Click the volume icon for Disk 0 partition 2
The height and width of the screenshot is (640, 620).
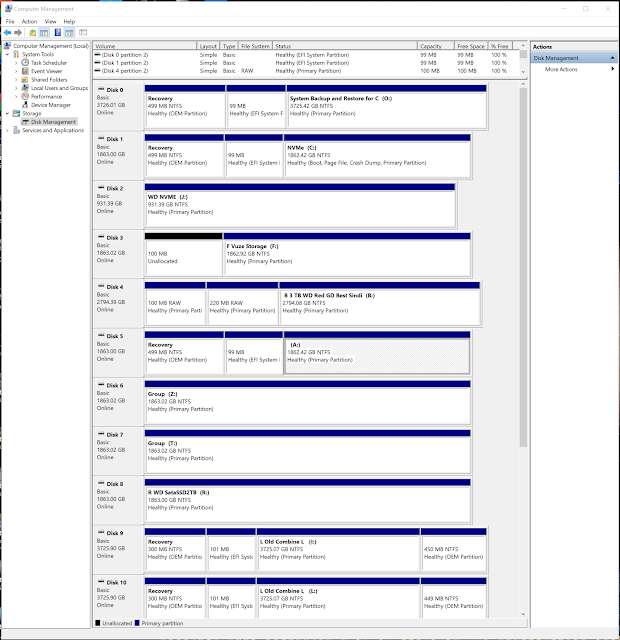(x=97, y=54)
